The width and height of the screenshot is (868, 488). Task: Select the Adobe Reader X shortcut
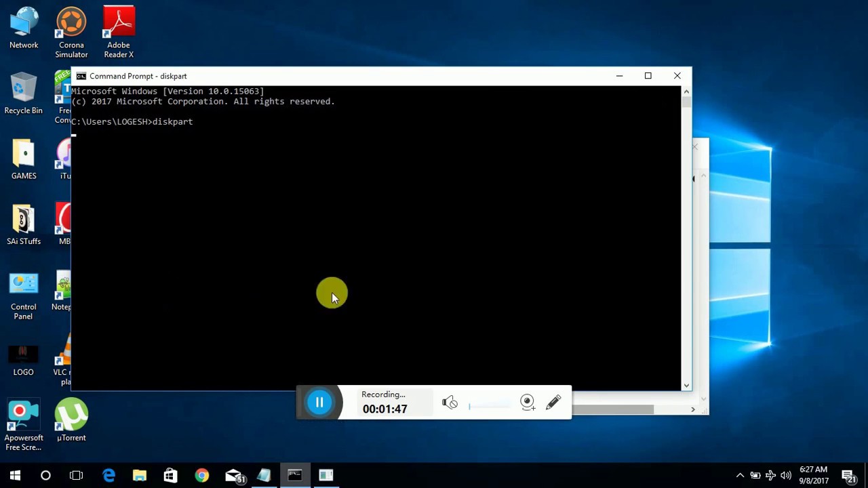[119, 33]
